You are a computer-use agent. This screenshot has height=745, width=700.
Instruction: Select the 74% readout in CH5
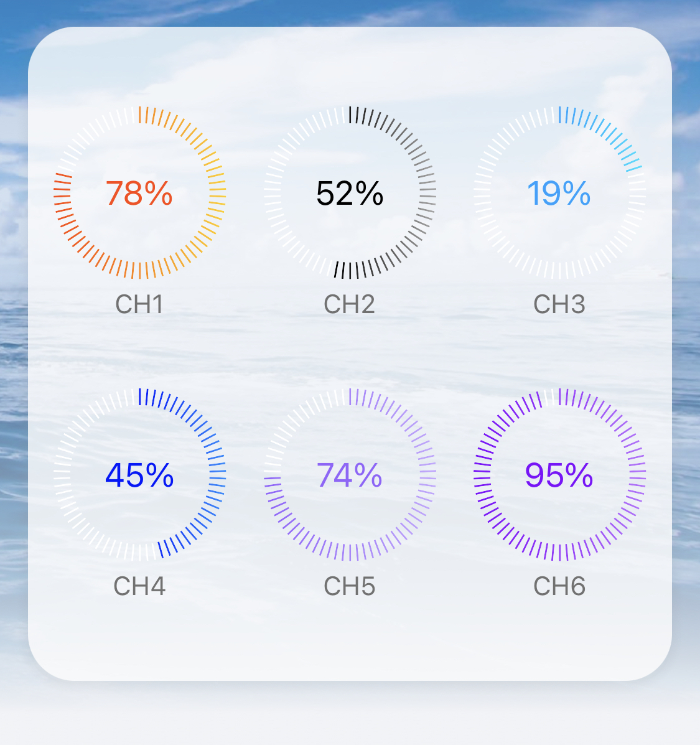pyautogui.click(x=350, y=475)
